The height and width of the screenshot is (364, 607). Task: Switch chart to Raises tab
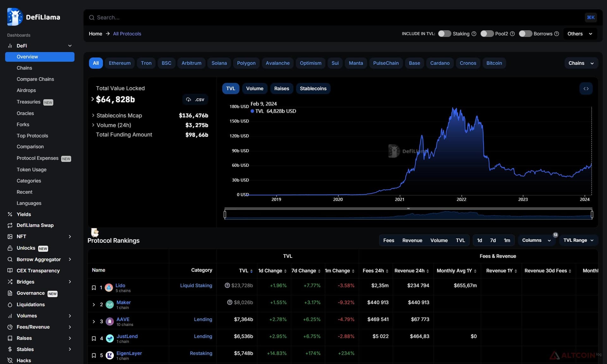pyautogui.click(x=281, y=88)
